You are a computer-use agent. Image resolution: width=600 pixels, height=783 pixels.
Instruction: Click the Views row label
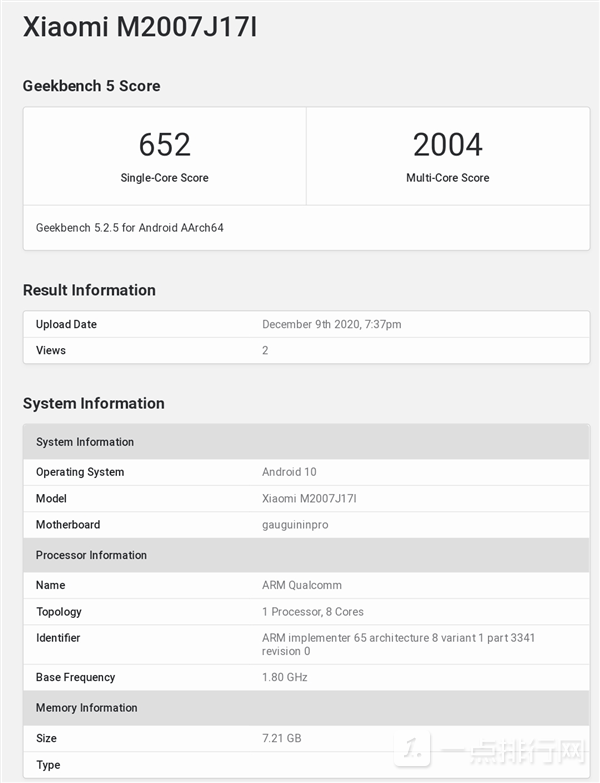click(x=51, y=350)
